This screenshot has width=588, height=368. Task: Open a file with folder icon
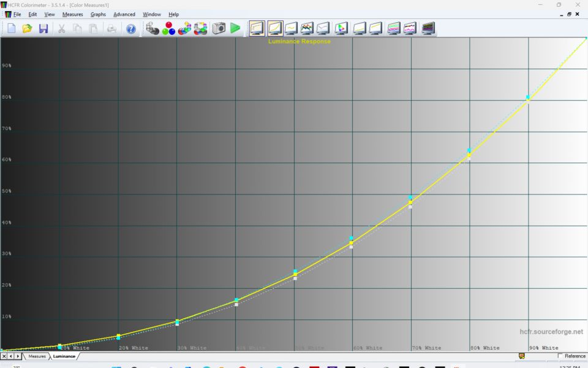pyautogui.click(x=27, y=29)
